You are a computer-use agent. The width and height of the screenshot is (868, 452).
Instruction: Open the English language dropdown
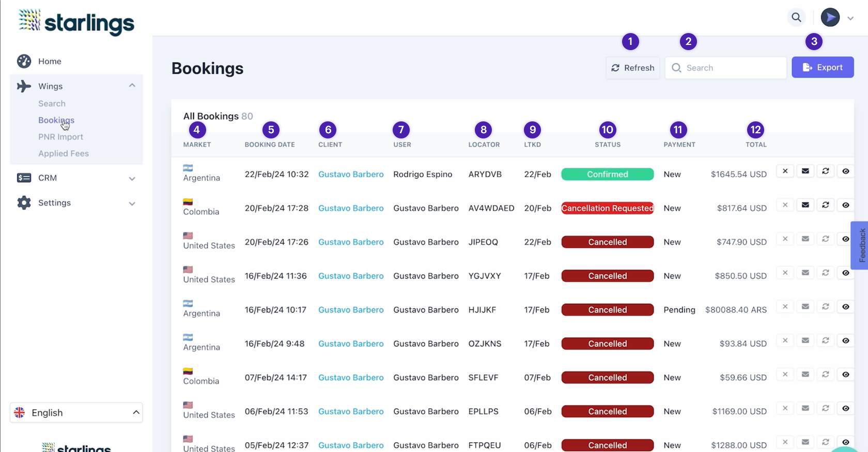[76, 412]
